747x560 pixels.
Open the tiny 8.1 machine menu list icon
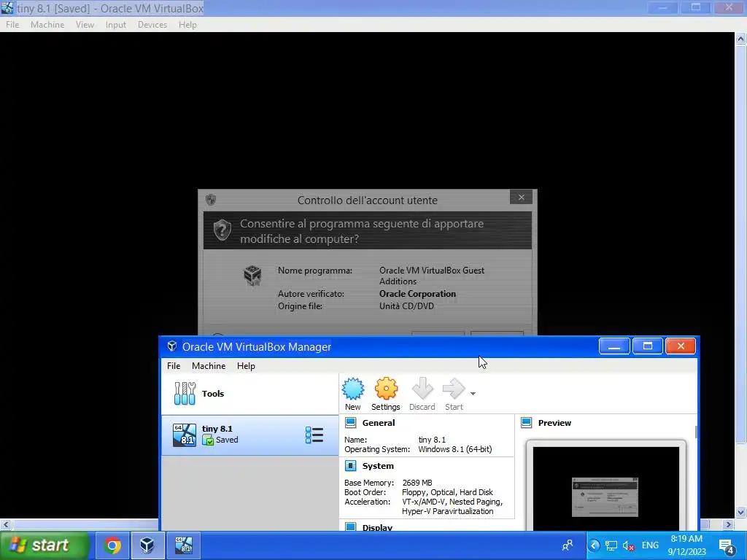click(314, 435)
